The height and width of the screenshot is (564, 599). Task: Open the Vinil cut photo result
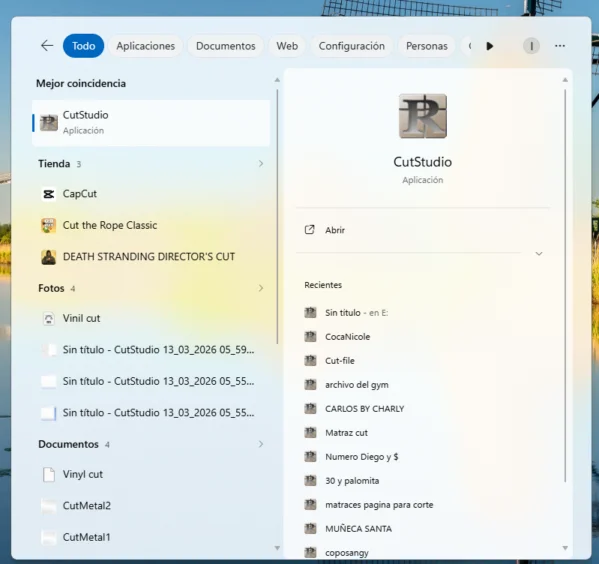[x=151, y=318]
